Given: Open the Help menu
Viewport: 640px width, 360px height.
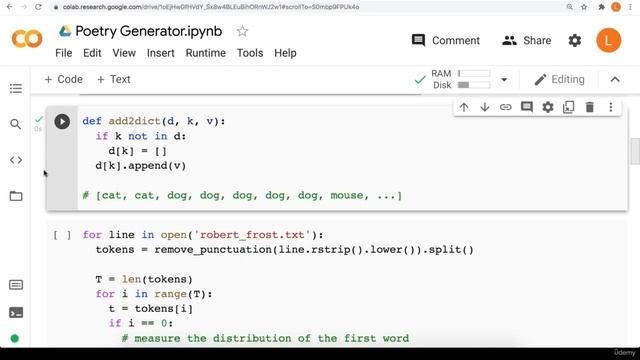Looking at the screenshot, I should click(x=285, y=53).
